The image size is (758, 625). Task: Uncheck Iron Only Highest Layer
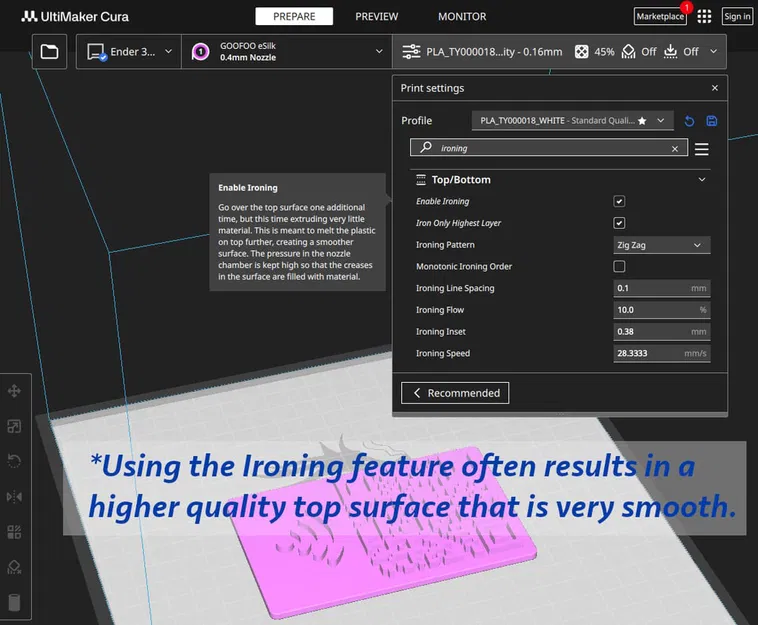[x=619, y=223]
